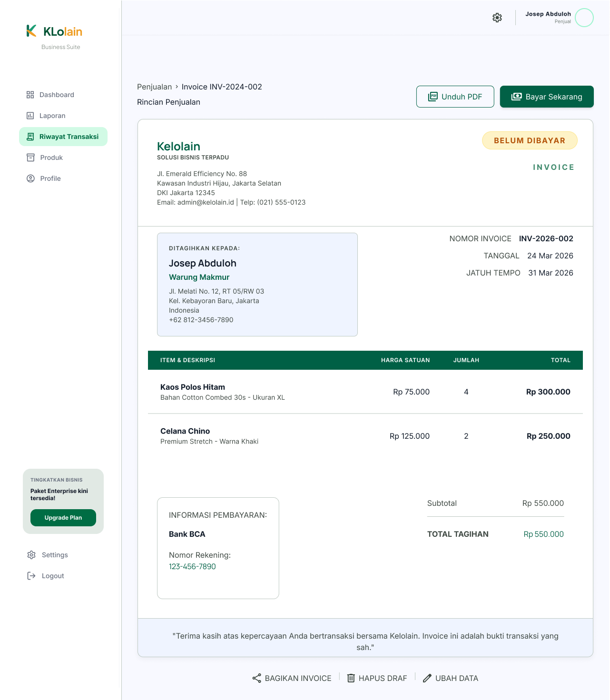Click account number 123-456-7890
Image resolution: width=610 pixels, height=700 pixels.
pos(192,566)
